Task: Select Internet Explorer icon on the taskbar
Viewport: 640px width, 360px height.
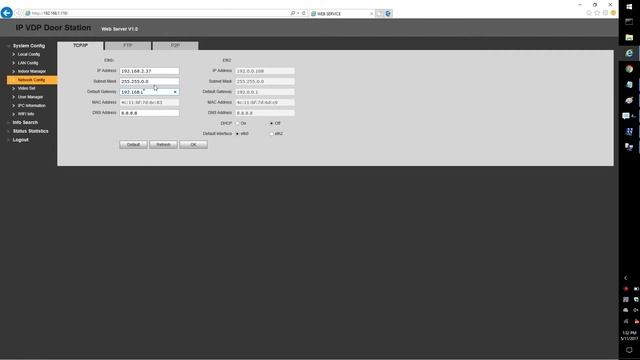Action: pyautogui.click(x=629, y=53)
